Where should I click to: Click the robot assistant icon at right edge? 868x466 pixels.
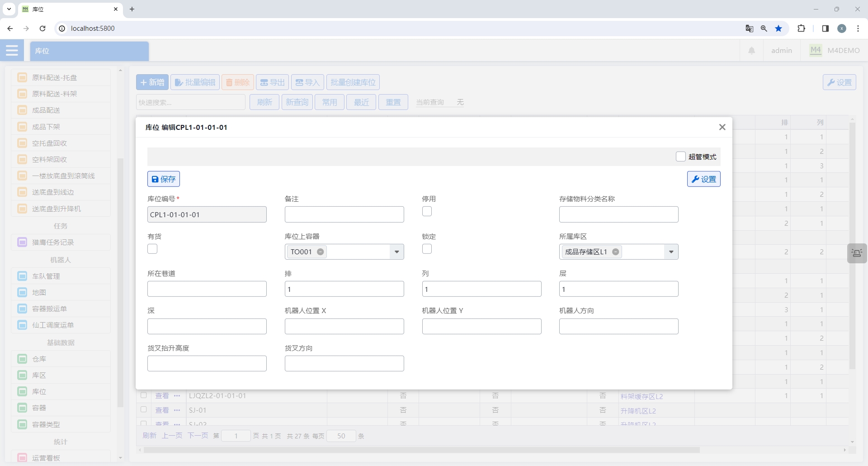(857, 253)
